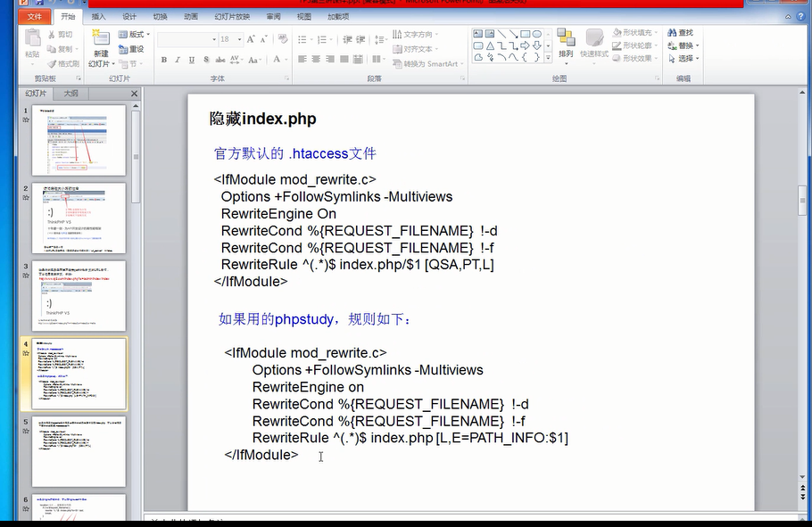The height and width of the screenshot is (527, 812).
Task: Toggle text shadow formatting
Action: [205, 60]
